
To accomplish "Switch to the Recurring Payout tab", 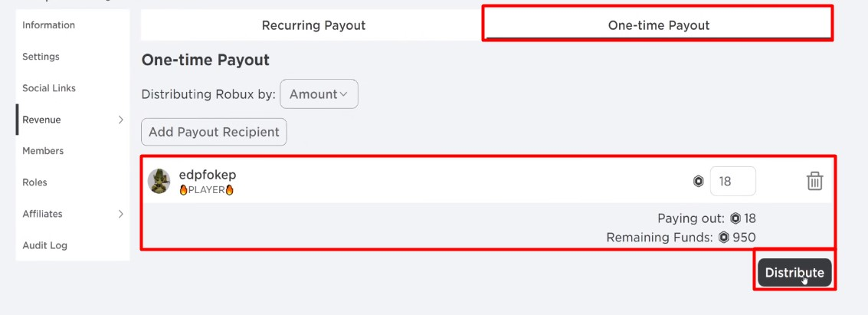I will click(313, 25).
